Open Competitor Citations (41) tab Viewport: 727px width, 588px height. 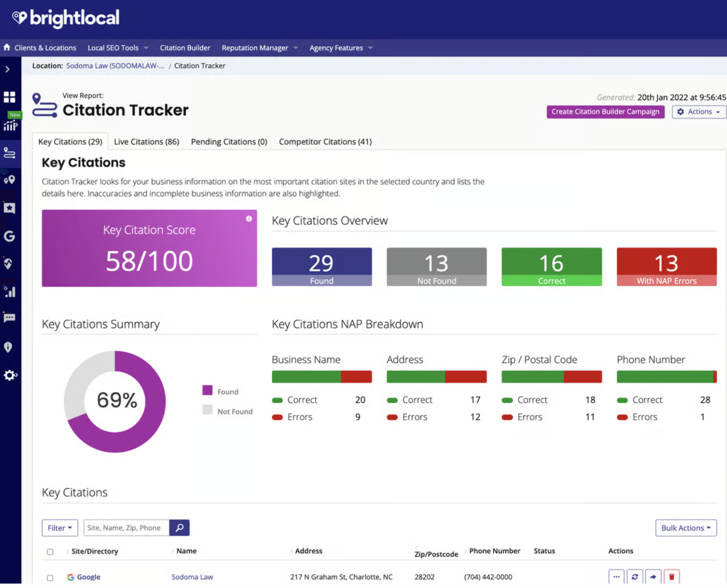point(325,142)
